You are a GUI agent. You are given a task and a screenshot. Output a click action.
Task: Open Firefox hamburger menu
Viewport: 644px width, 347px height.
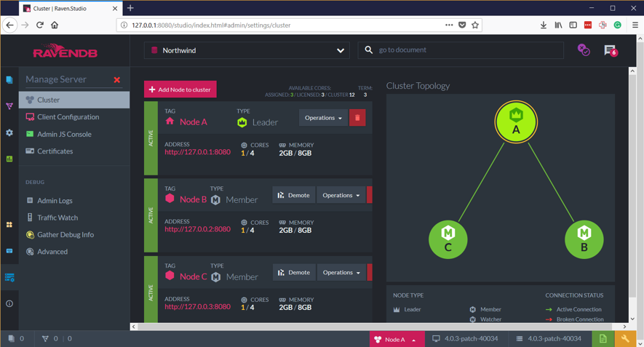coord(635,25)
